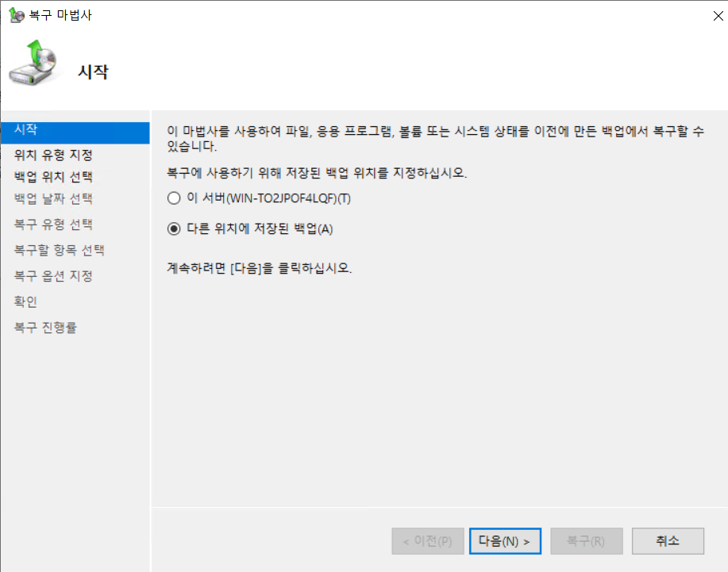Screen dimensions: 728x572
Task: Go to the 확인 step
Action: coord(25,302)
